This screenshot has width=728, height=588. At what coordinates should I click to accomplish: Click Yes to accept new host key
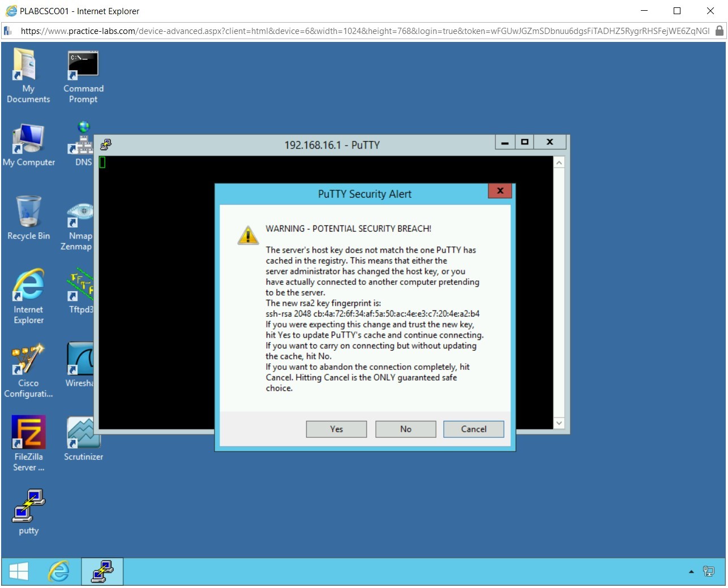(336, 429)
